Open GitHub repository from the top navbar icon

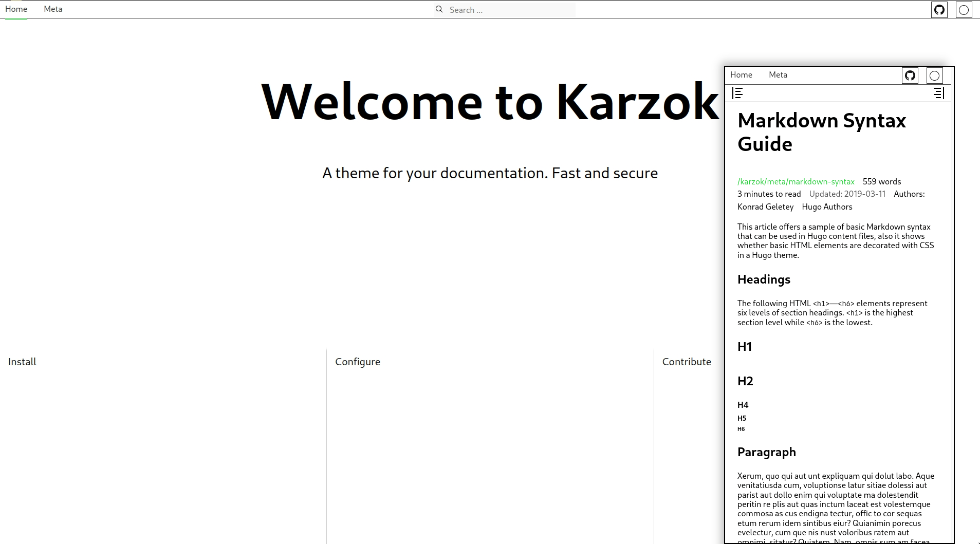click(939, 9)
